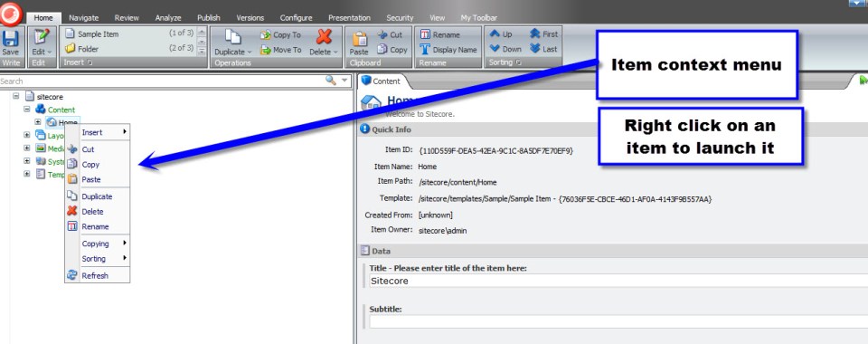Select the Content editor tab
The width and height of the screenshot is (868, 344).
click(x=381, y=81)
